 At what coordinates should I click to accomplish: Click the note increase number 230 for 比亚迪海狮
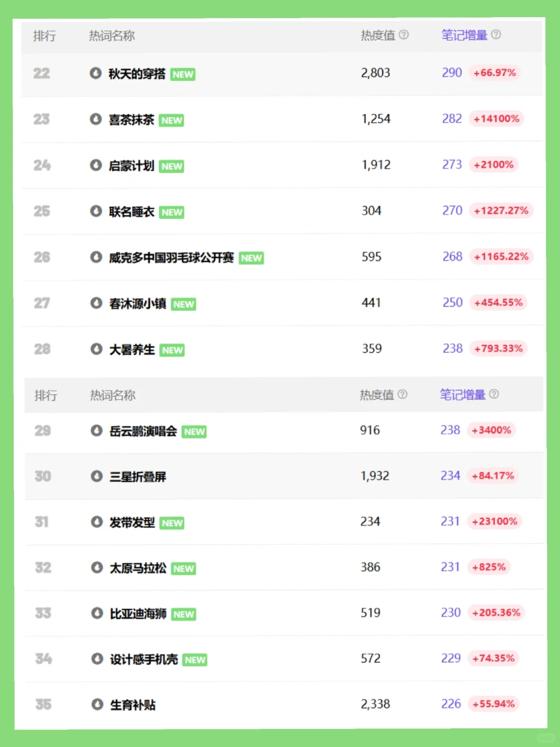(x=451, y=613)
